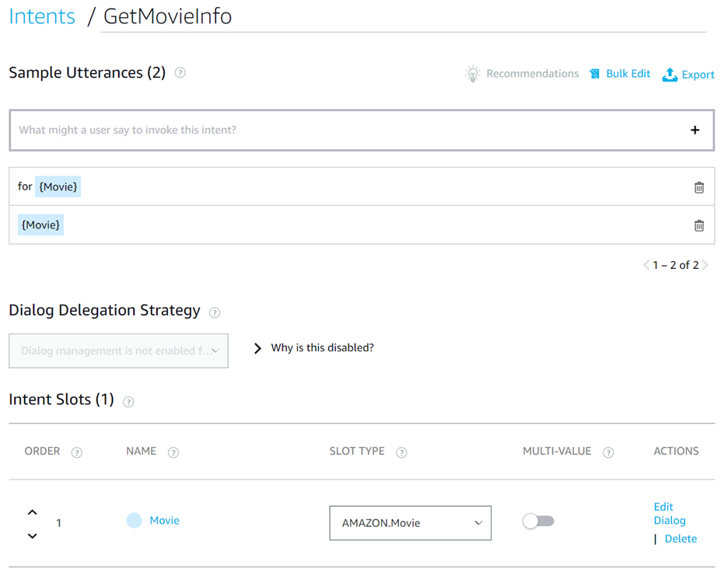728x569 pixels.
Task: Click the MULTI-VALUE column help icon
Action: (x=607, y=452)
